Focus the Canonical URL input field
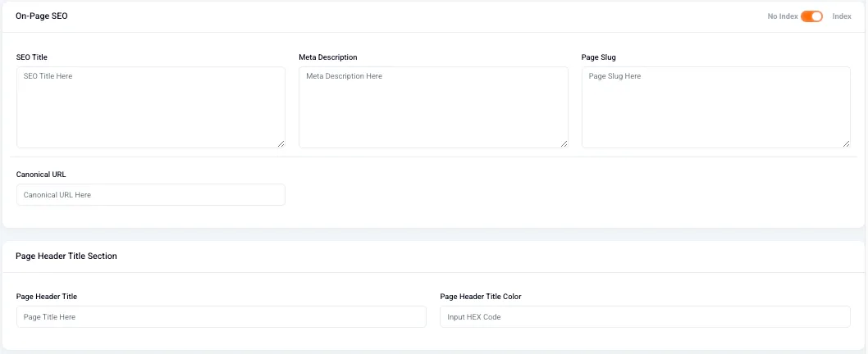This screenshot has height=354, width=868. 151,195
